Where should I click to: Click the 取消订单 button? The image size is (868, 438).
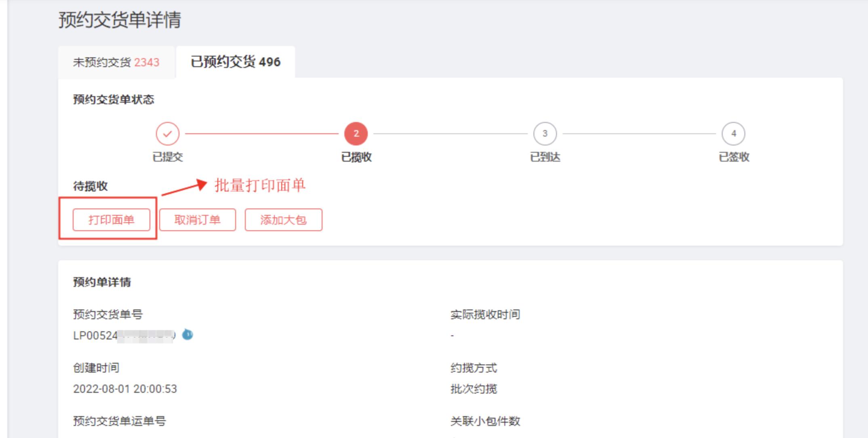[198, 219]
